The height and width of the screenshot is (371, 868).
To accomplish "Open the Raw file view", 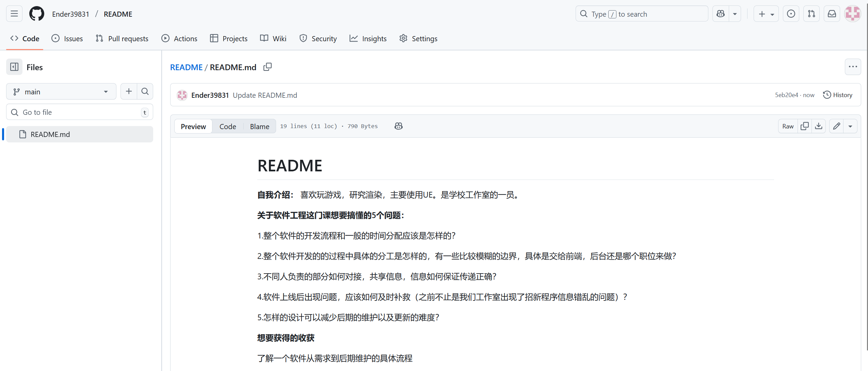I will pyautogui.click(x=788, y=126).
